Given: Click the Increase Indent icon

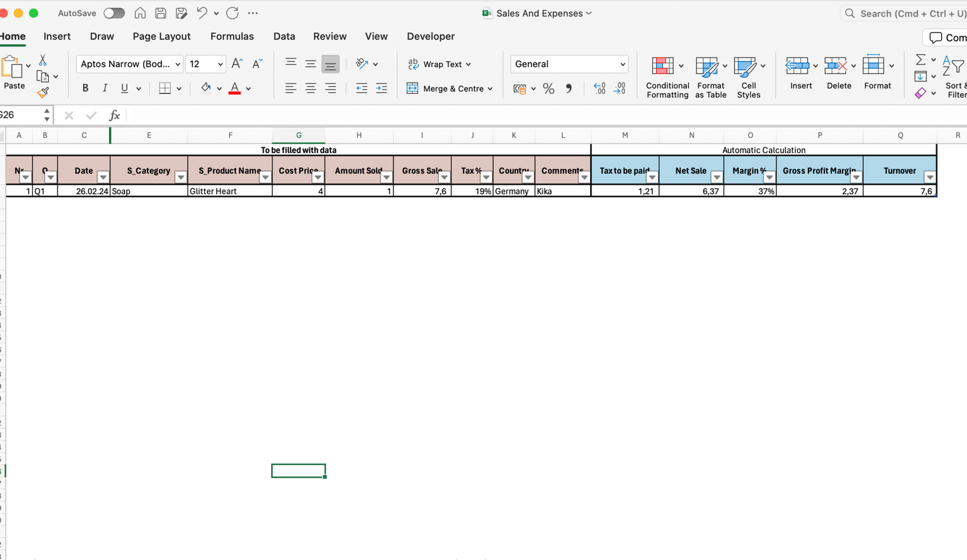Looking at the screenshot, I should (381, 88).
